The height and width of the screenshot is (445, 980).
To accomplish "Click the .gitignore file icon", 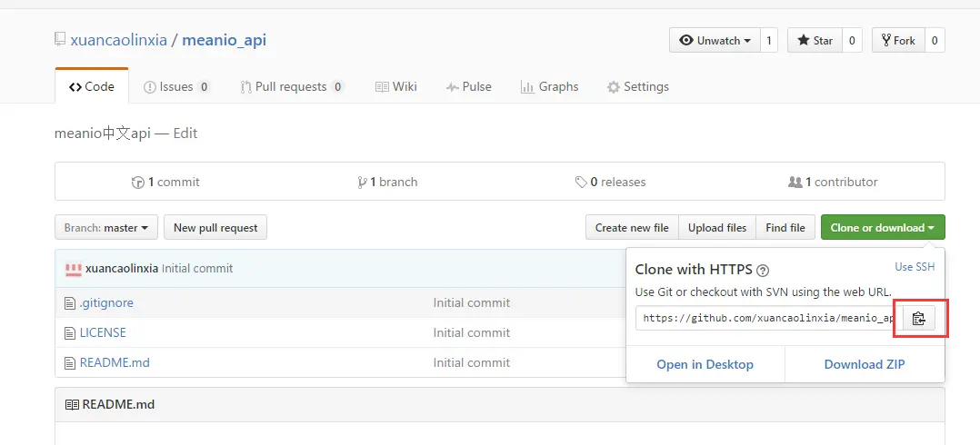I will [70, 303].
